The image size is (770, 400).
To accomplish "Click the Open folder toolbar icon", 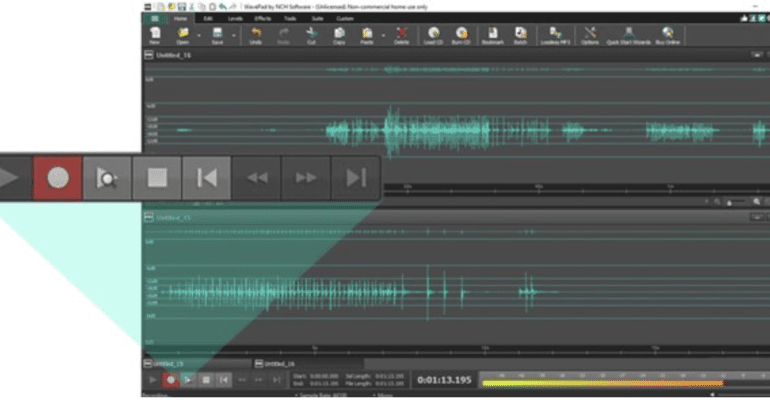I will pyautogui.click(x=183, y=36).
